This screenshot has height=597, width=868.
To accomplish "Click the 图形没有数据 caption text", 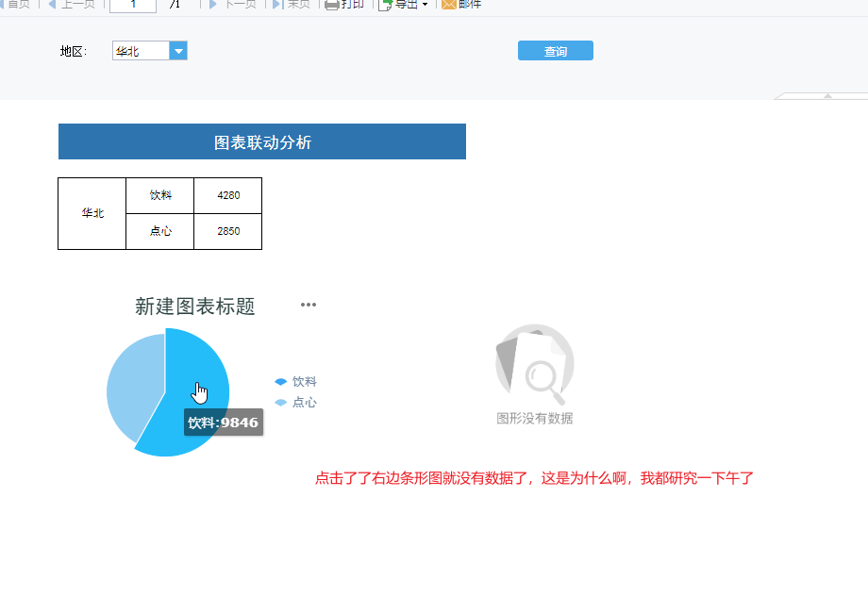I will click(534, 419).
